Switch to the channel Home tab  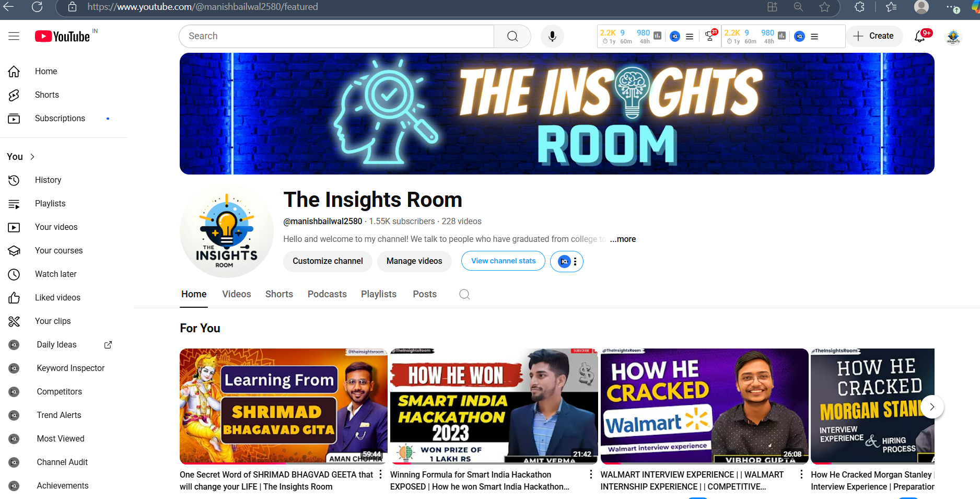point(194,294)
